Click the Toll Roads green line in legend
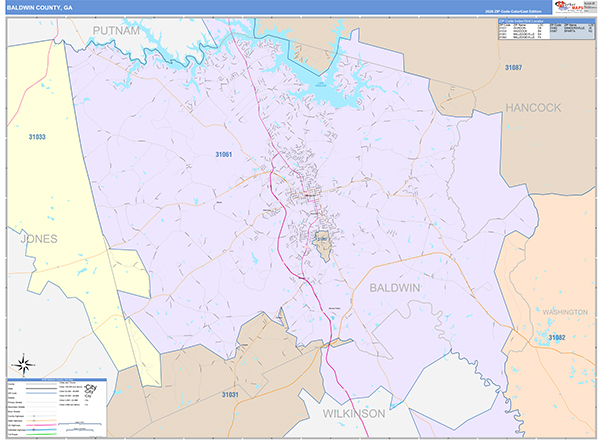 [x=41, y=434]
